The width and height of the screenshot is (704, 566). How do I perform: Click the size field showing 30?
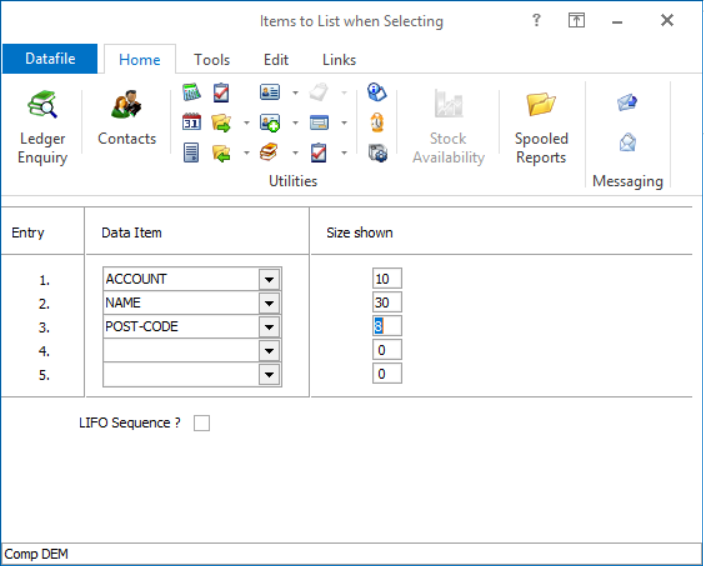click(387, 303)
